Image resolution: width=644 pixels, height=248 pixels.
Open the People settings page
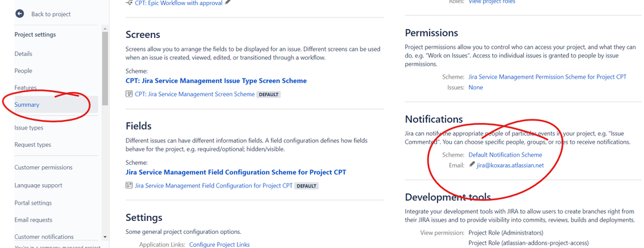pos(23,70)
